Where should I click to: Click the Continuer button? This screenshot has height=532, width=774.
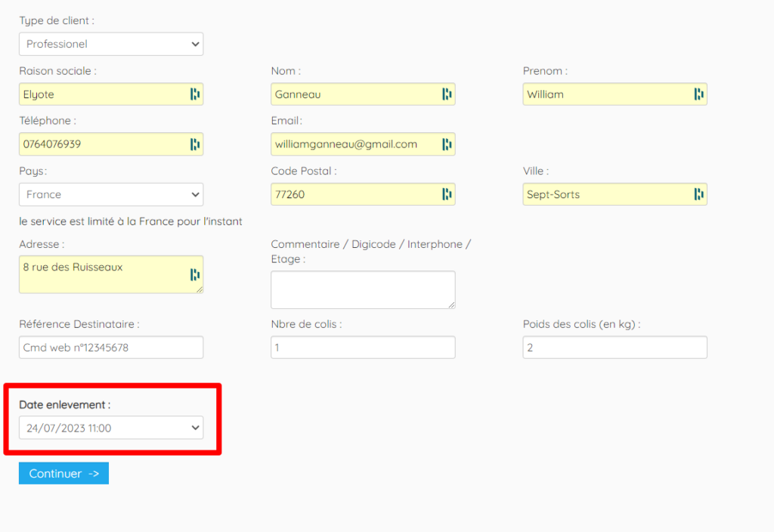point(63,473)
